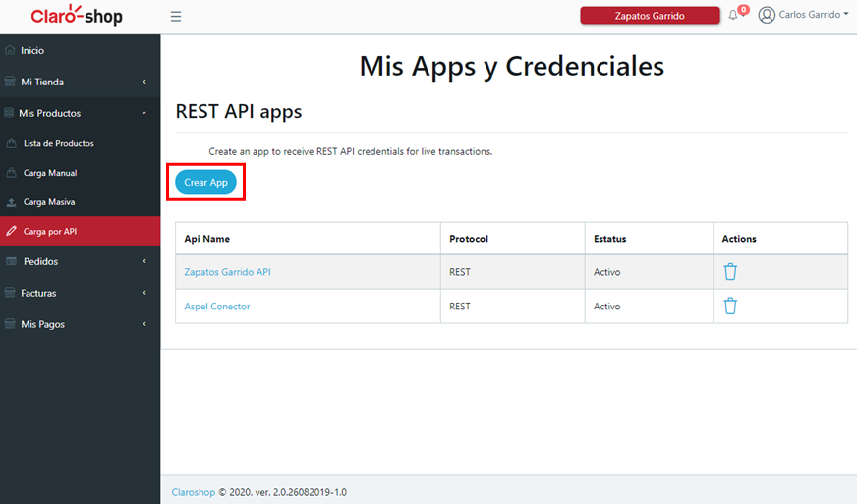The height and width of the screenshot is (504, 857).
Task: Expand the Facturas submenu arrow
Action: [x=144, y=293]
